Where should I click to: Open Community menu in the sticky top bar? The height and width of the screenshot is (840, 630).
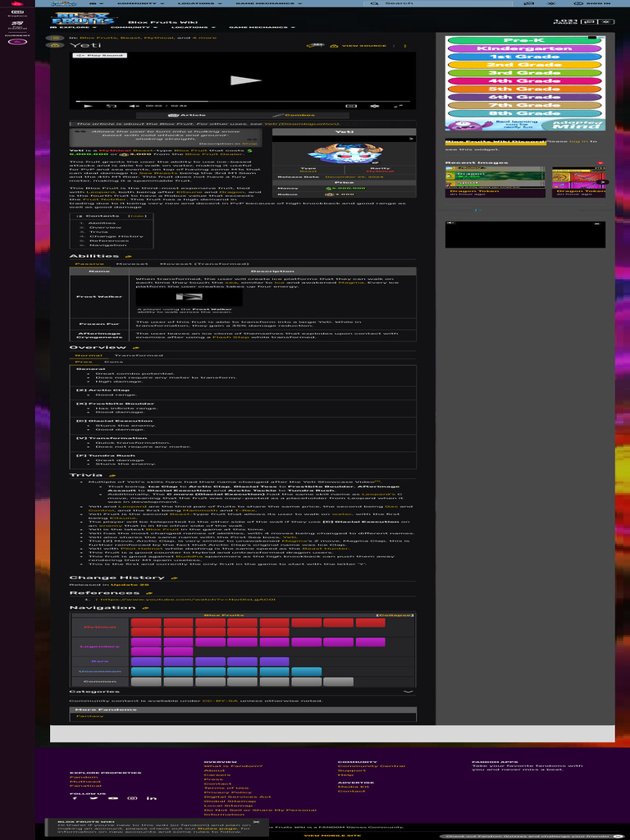(139, 3)
